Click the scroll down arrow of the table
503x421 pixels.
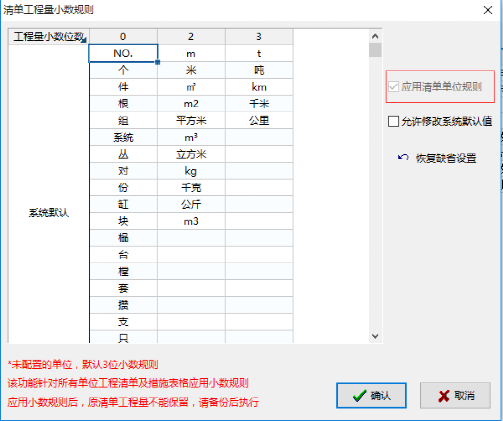pos(375,336)
